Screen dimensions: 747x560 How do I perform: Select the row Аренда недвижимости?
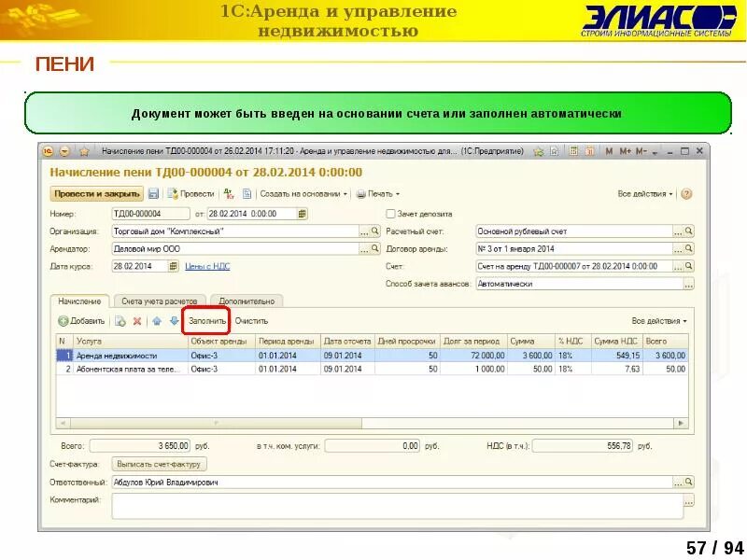pos(372,356)
